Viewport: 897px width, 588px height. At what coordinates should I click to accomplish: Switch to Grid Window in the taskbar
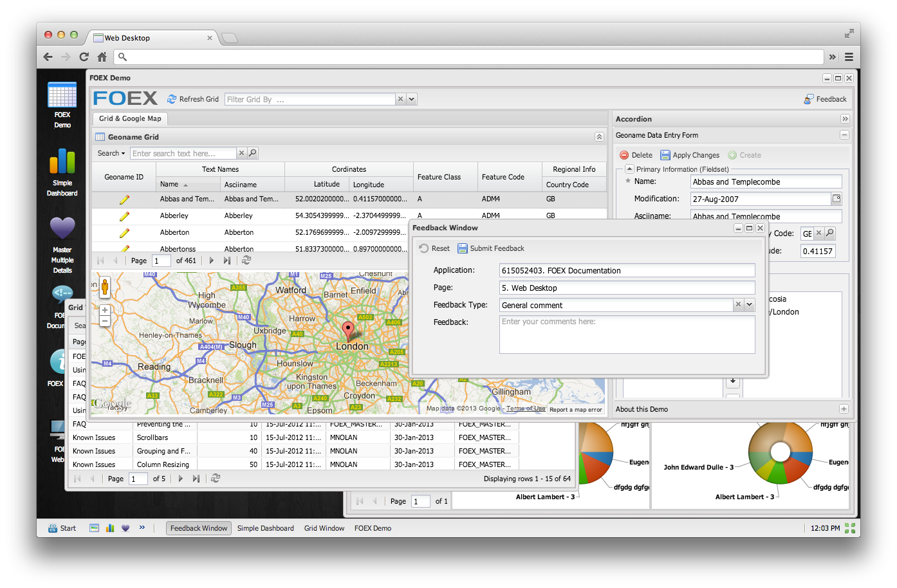324,528
